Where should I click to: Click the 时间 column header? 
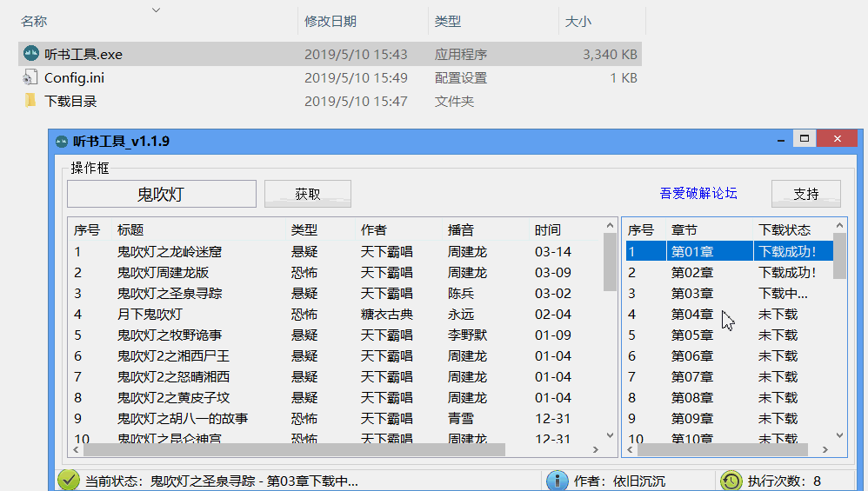(548, 230)
